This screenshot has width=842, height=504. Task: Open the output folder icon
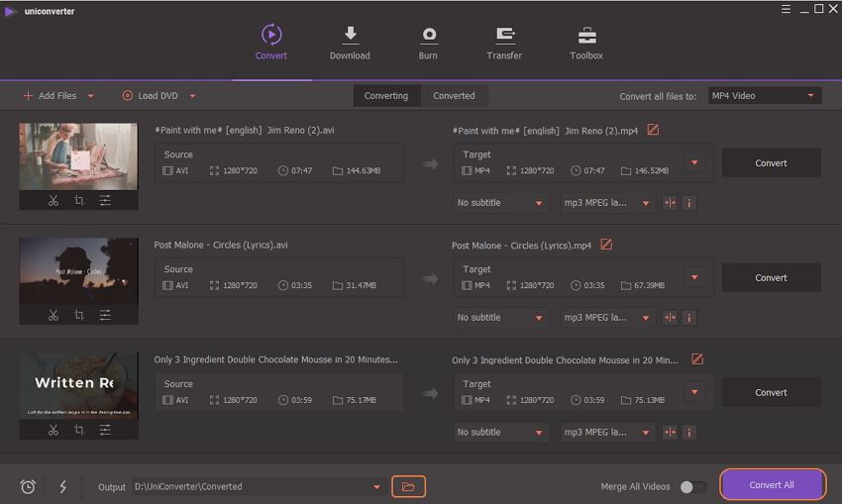[408, 487]
